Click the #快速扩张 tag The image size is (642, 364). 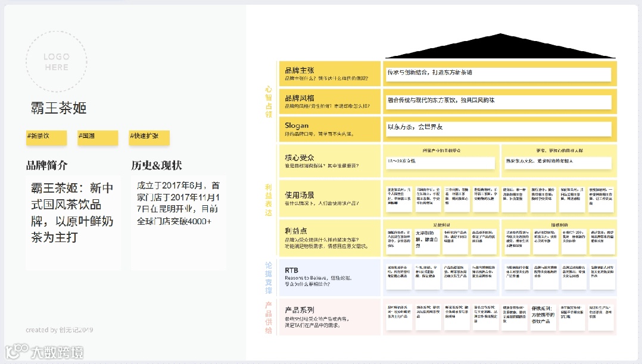coord(149,137)
